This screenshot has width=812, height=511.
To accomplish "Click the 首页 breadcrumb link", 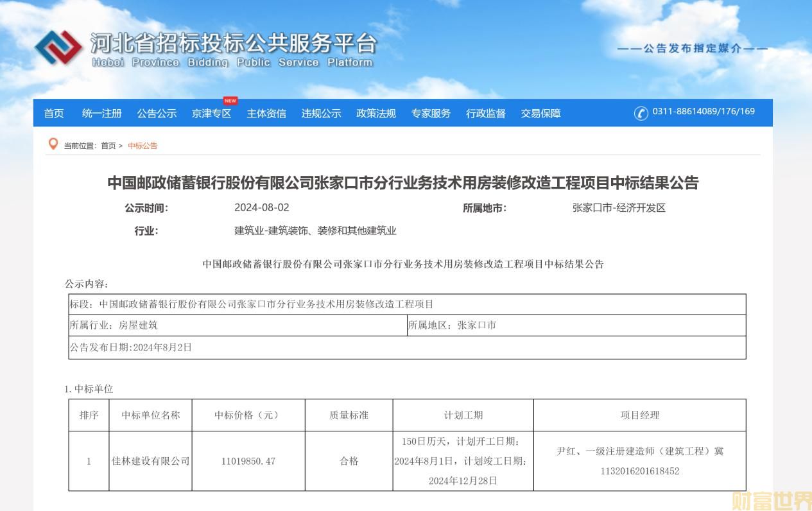I will coord(108,146).
